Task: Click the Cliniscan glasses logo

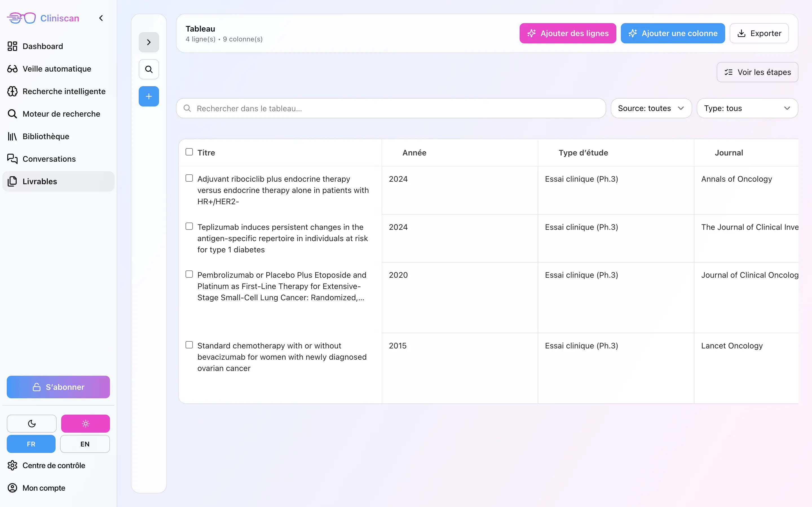Action: click(x=21, y=18)
